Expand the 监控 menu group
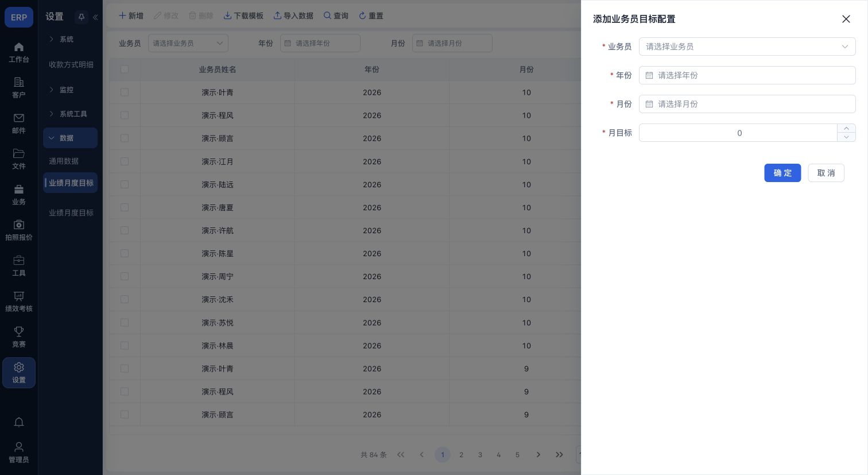The height and width of the screenshot is (475, 868). click(70, 90)
